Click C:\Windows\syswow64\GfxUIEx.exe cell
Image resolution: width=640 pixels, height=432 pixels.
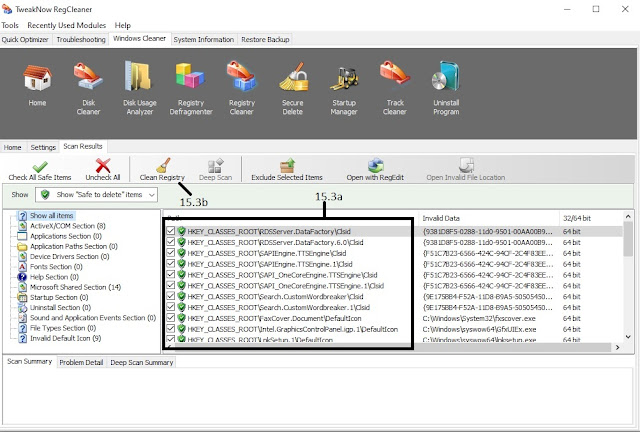479,330
